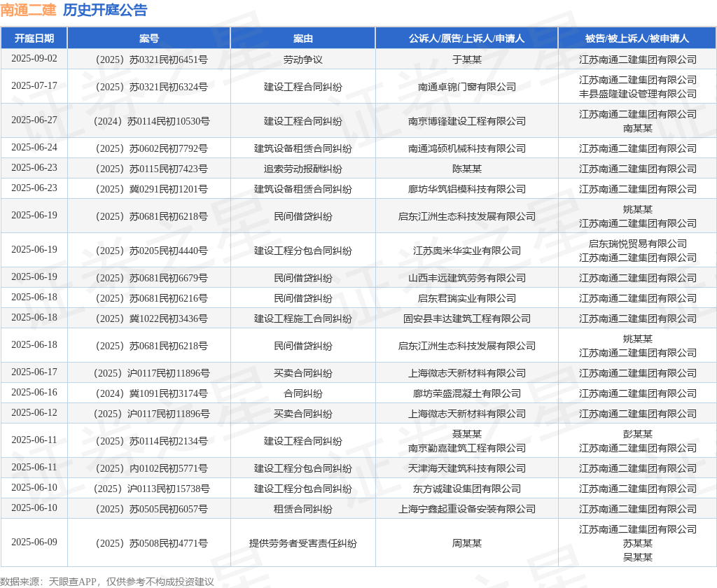
Task: Select date 2025-06-16
Action: (34, 392)
